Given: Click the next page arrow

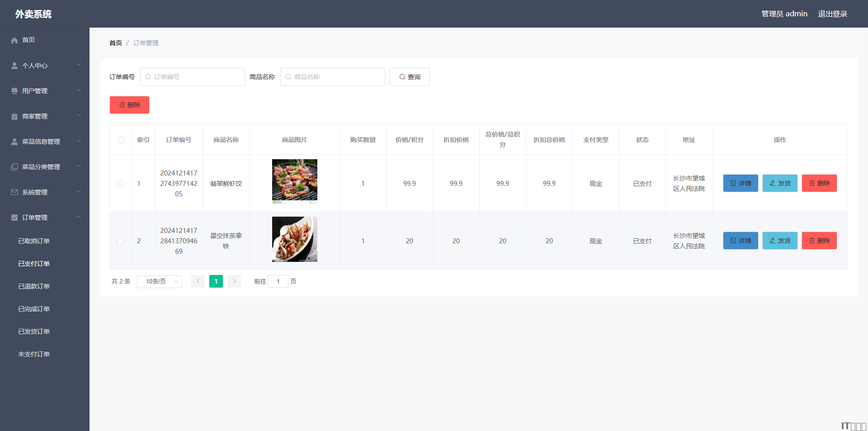Looking at the screenshot, I should click(x=234, y=281).
